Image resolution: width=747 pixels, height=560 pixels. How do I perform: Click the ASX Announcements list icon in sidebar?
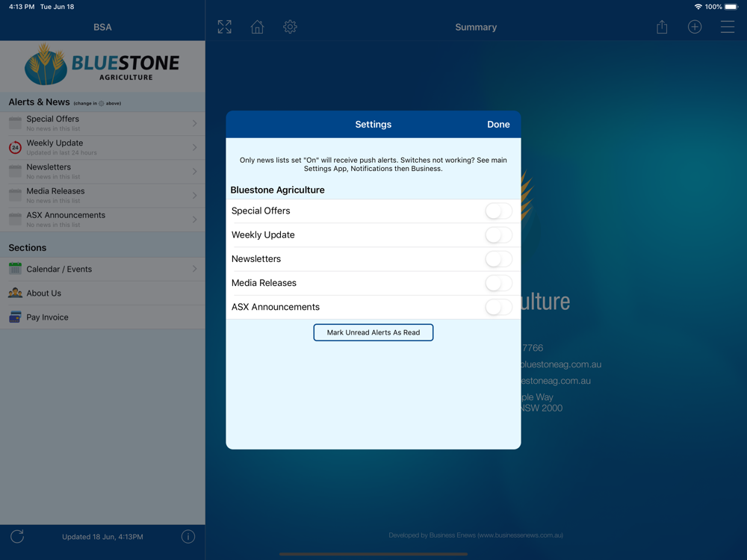coord(15,220)
